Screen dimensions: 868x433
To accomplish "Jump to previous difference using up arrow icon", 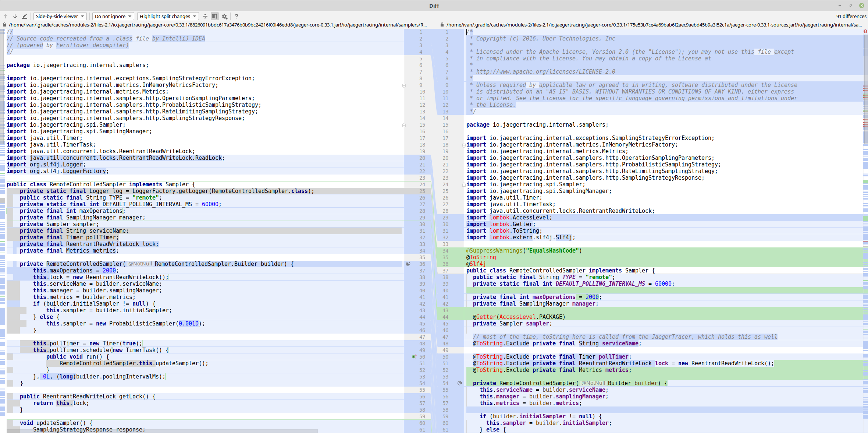I will 6,16.
